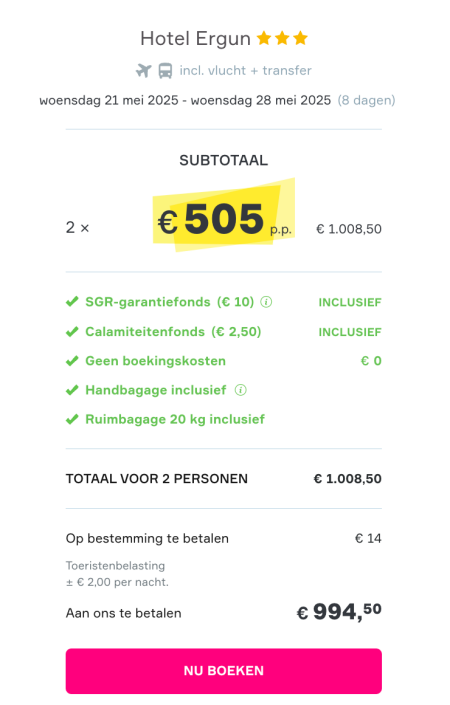The image size is (450, 705).
Task: Click Totaal voor 2 personen amount
Action: pos(348,479)
